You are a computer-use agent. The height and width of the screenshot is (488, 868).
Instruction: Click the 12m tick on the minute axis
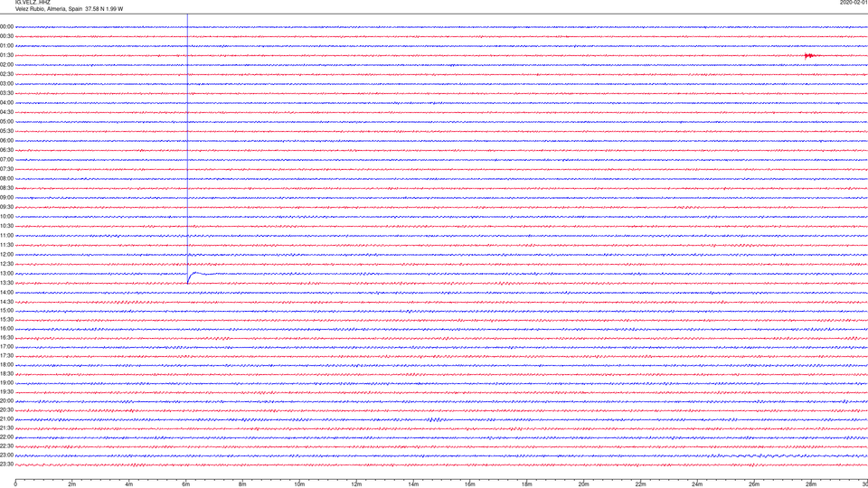356,484
